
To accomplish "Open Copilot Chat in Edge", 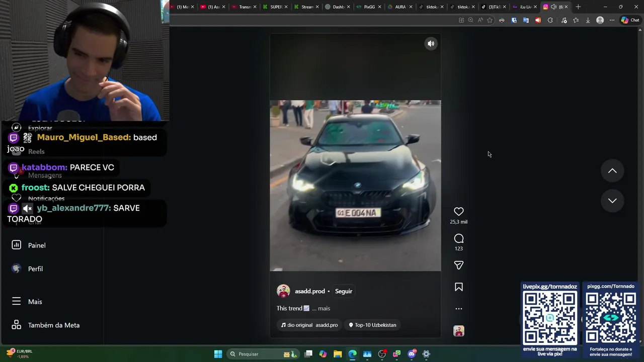I will pyautogui.click(x=630, y=20).
